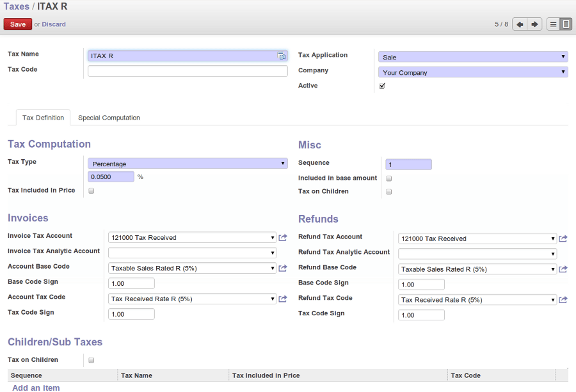576x392 pixels.
Task: Enable Tax Included in Price
Action: tap(91, 191)
